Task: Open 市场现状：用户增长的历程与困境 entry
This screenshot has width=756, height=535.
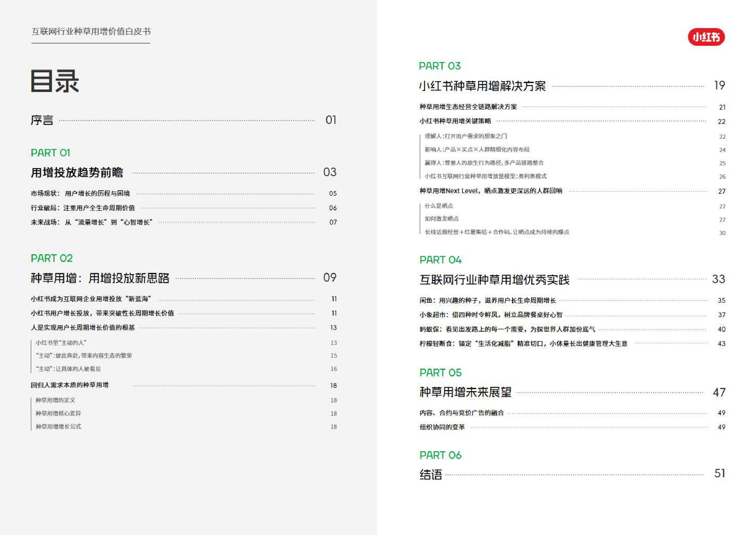Action: [x=80, y=193]
